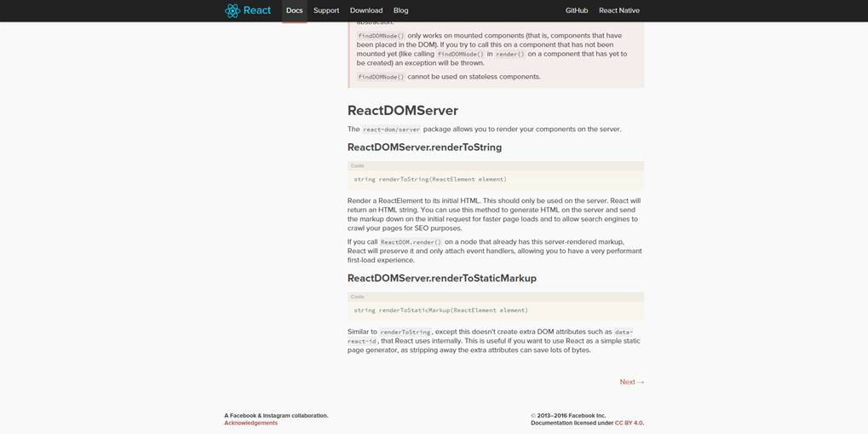Click the React wordmark in the header
The height and width of the screenshot is (434, 868).
point(257,11)
